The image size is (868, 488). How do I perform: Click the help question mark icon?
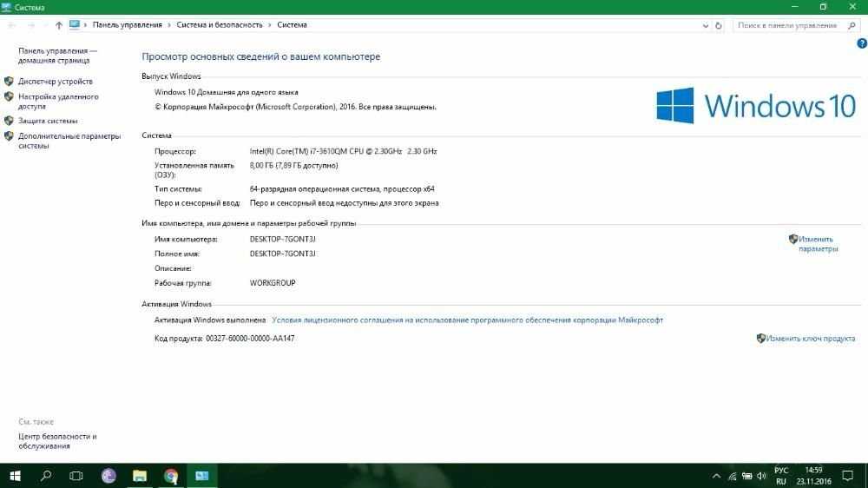(862, 43)
